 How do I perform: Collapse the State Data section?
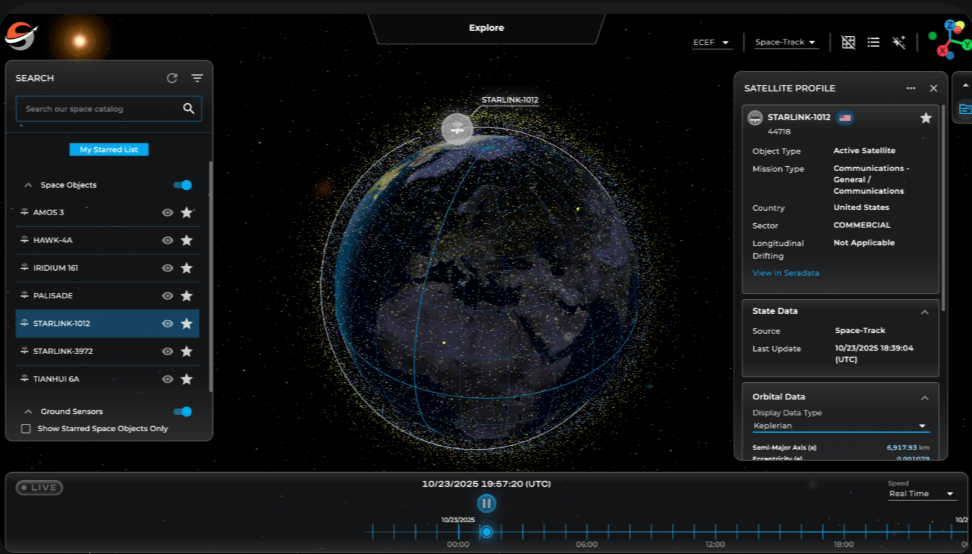924,312
